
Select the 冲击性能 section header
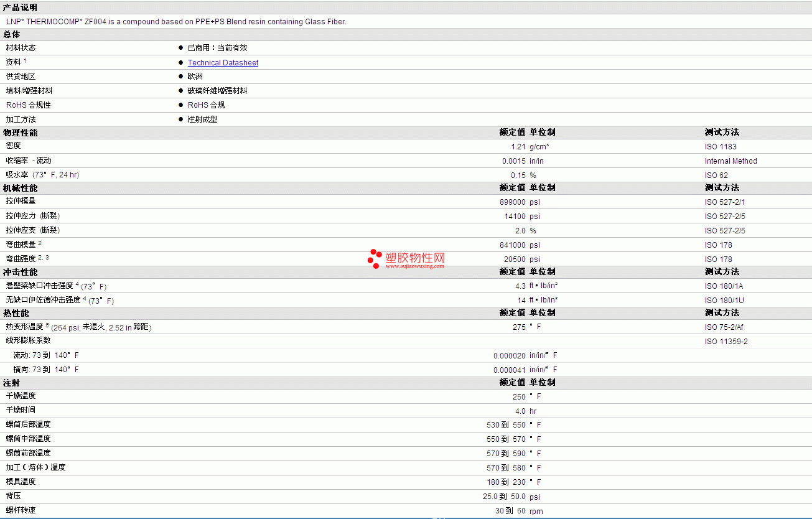tap(20, 272)
